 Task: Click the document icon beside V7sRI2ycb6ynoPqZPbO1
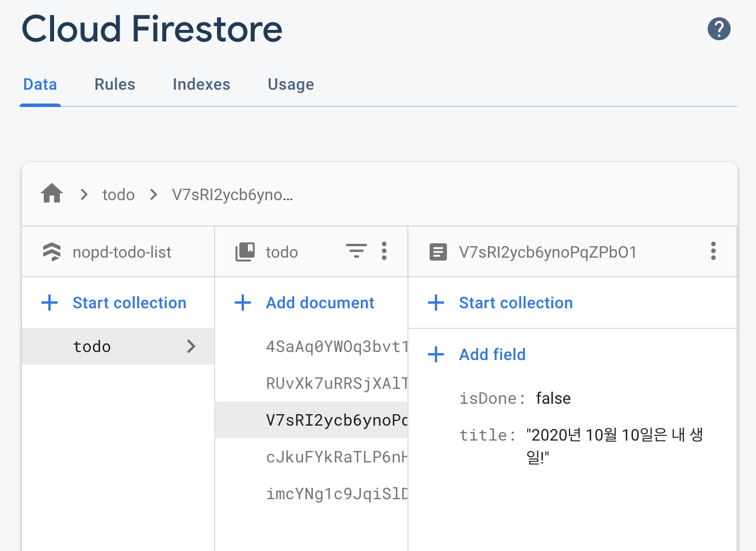[x=438, y=252]
